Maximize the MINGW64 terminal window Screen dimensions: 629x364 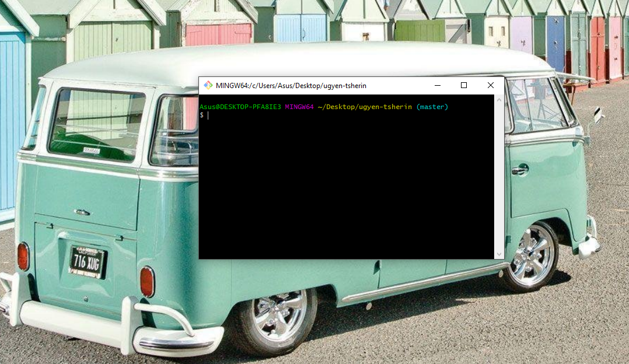coord(464,85)
